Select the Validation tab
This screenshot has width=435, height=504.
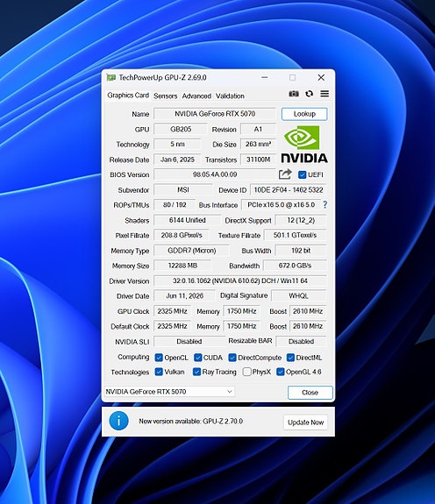click(x=230, y=96)
